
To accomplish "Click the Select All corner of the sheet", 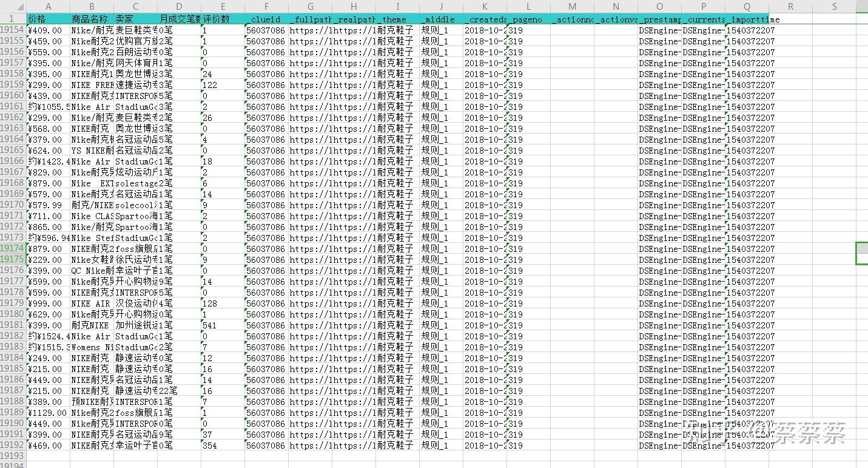I will coord(13,6).
